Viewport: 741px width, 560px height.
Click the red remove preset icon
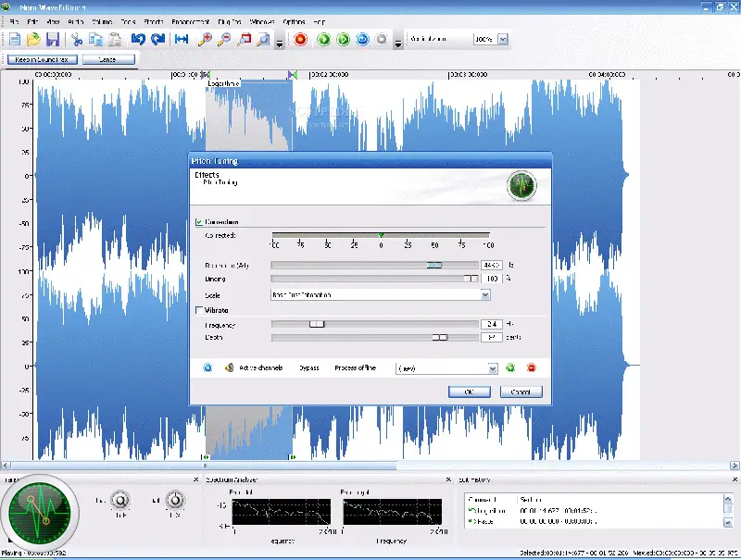point(532,367)
